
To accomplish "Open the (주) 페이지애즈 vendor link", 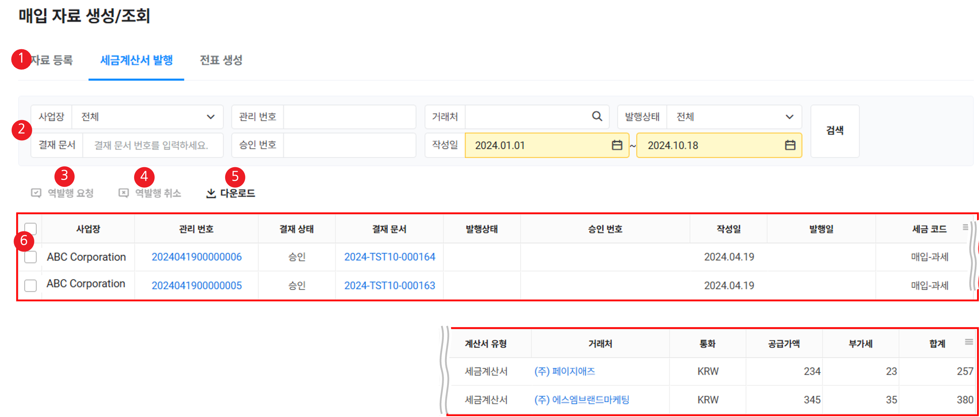I will pyautogui.click(x=565, y=371).
